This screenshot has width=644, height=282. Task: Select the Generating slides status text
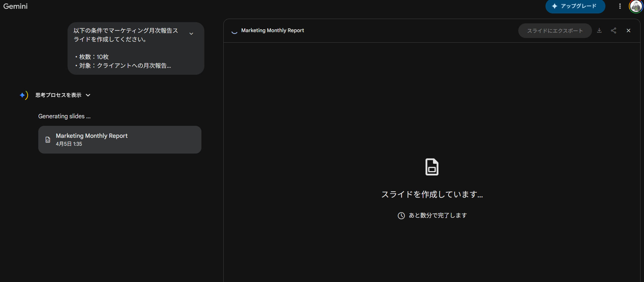[64, 116]
